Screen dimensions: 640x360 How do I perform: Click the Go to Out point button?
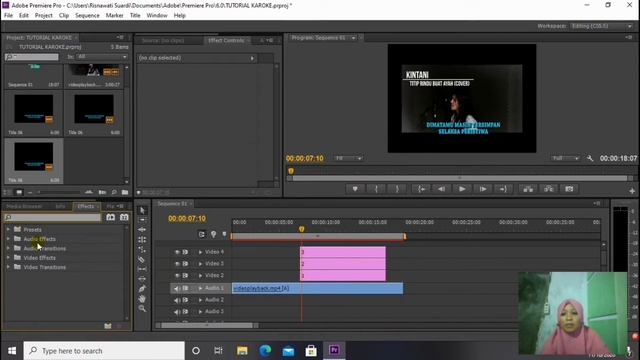tap(503, 189)
